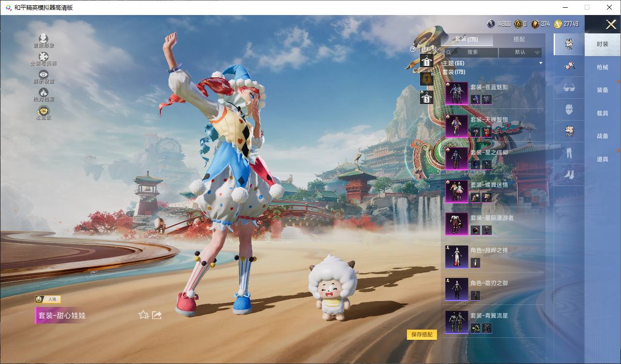Select the pants category icon
Viewport: 621px width, 364px height.
(x=569, y=153)
